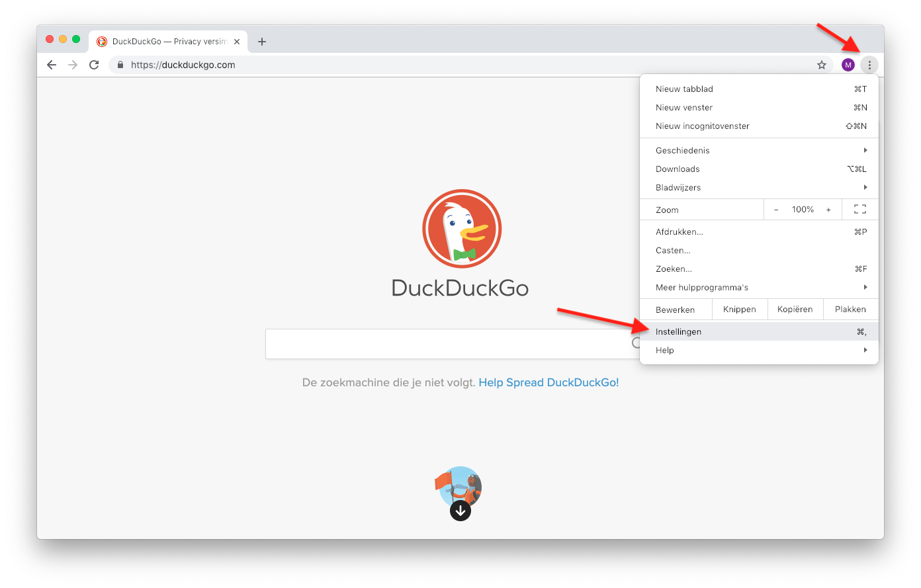Viewport: 921px width, 588px height.
Task: Click the Kopiëren button
Action: pyautogui.click(x=795, y=310)
